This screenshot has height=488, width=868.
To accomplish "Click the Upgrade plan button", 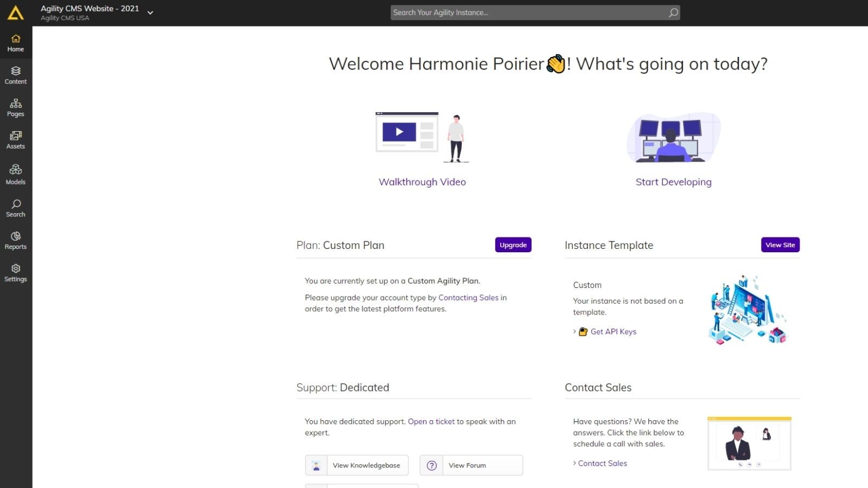I will pos(513,245).
